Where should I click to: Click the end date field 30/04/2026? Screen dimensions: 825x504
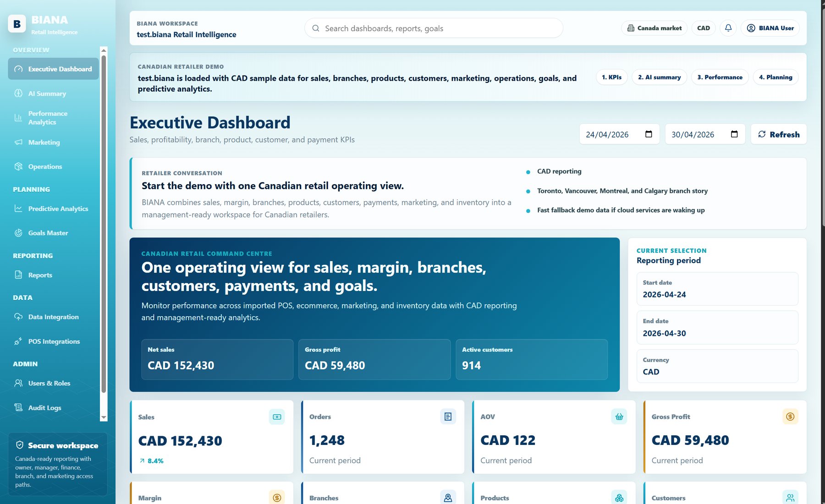click(705, 134)
